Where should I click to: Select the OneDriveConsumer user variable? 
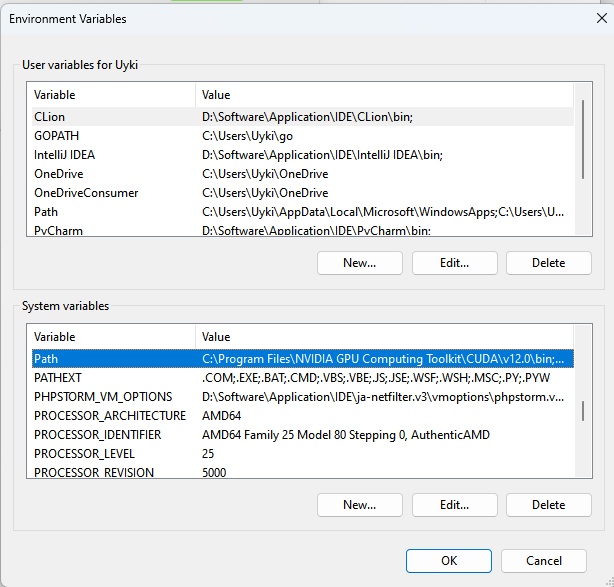tap(303, 193)
